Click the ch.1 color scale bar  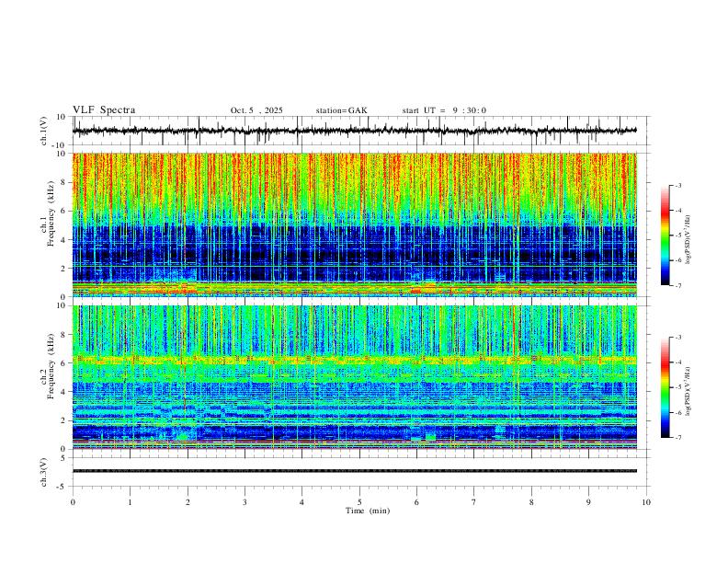point(665,236)
